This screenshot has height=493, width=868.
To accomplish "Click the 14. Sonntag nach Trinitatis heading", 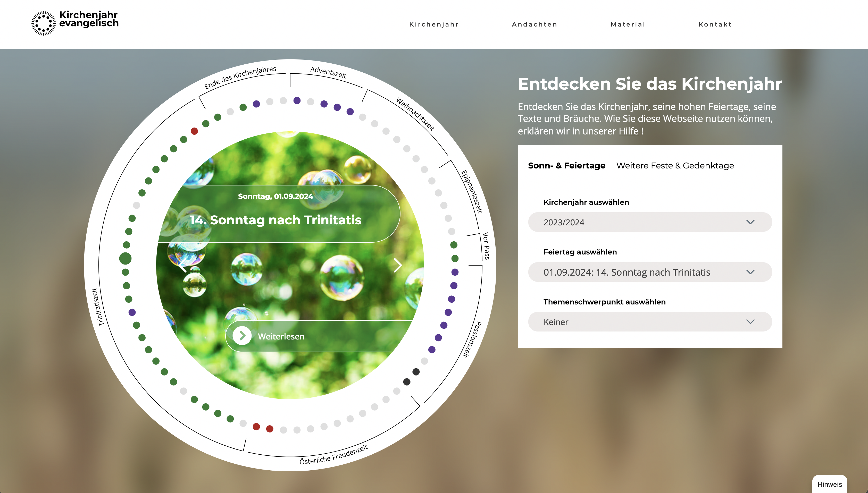I will pyautogui.click(x=276, y=220).
